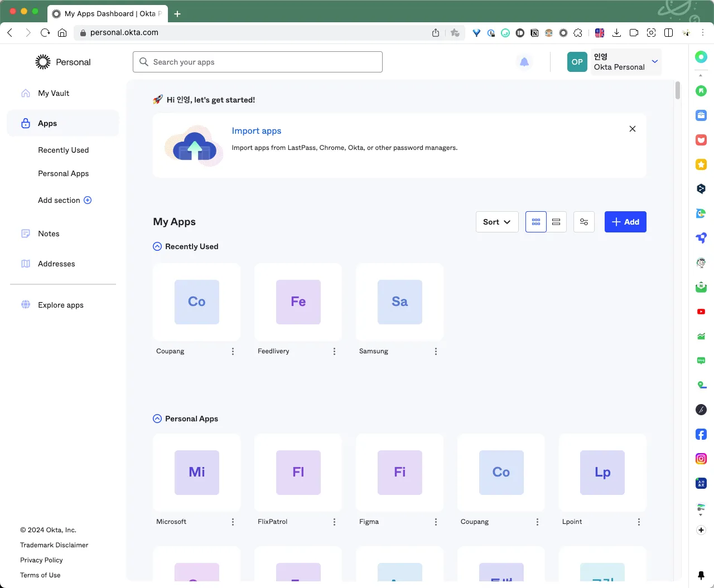
Task: Open the Samsung app tile
Action: (x=400, y=302)
